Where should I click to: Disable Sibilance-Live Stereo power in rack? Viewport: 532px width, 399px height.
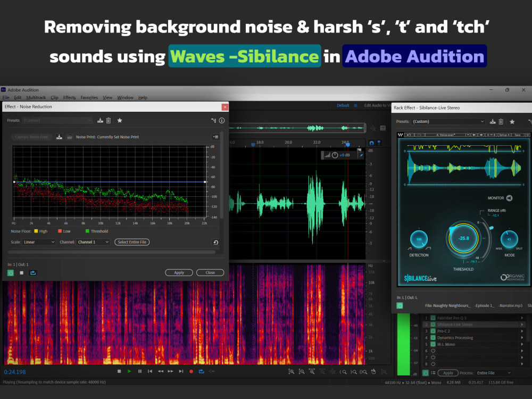pyautogui.click(x=433, y=325)
